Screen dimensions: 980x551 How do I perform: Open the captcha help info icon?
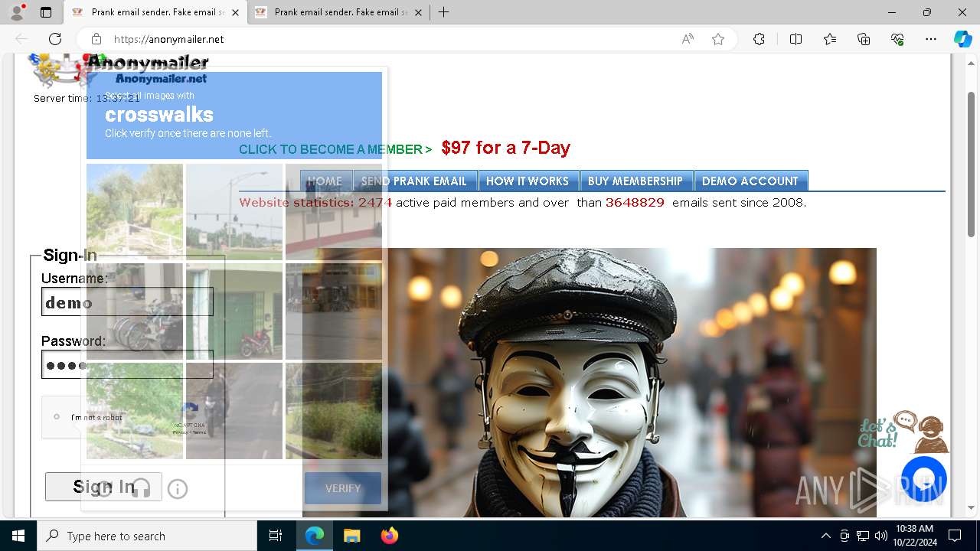178,489
